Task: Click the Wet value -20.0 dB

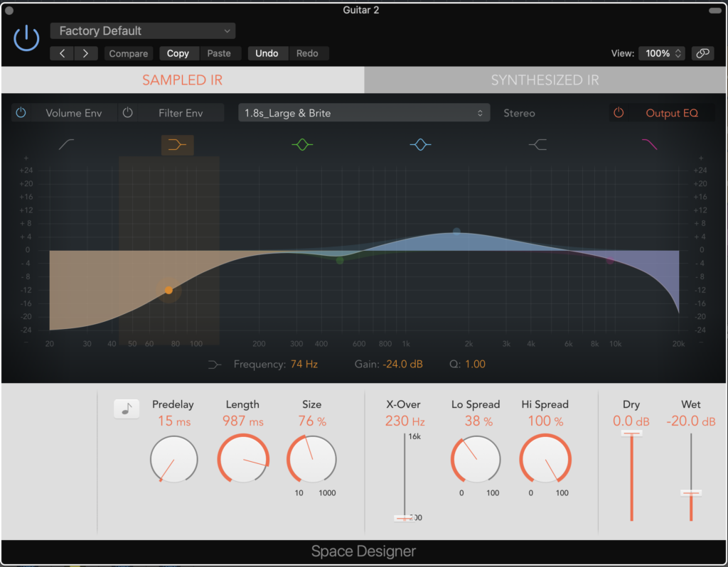Action: pyautogui.click(x=691, y=421)
